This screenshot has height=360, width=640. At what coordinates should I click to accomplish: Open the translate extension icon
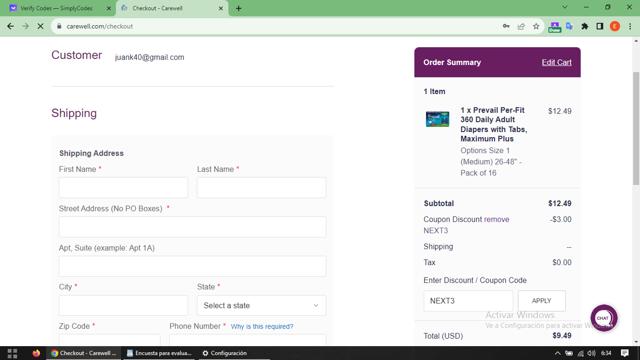[569, 26]
